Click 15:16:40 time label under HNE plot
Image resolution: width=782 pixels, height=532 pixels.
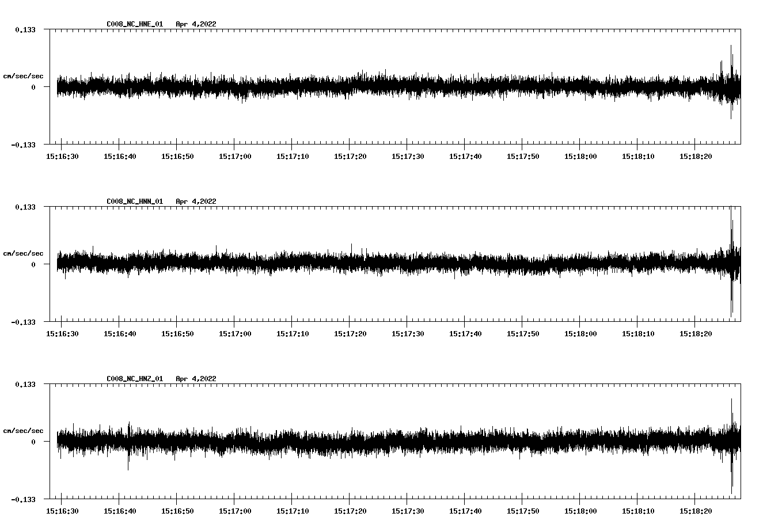[120, 157]
